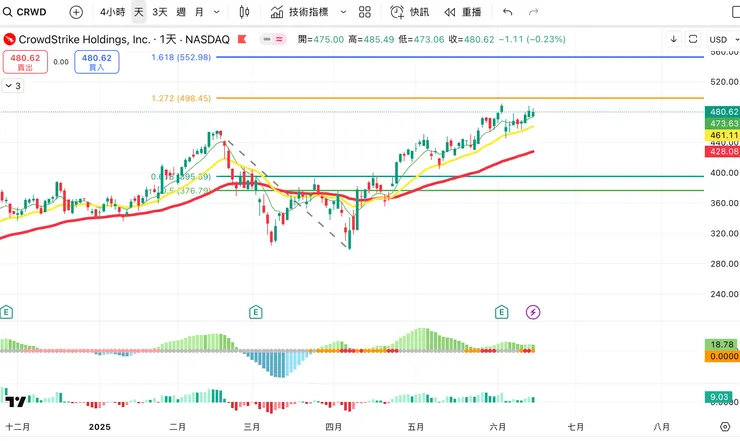Open the layout templates grid icon
Viewport: 740px width, 441px height.
pos(365,12)
